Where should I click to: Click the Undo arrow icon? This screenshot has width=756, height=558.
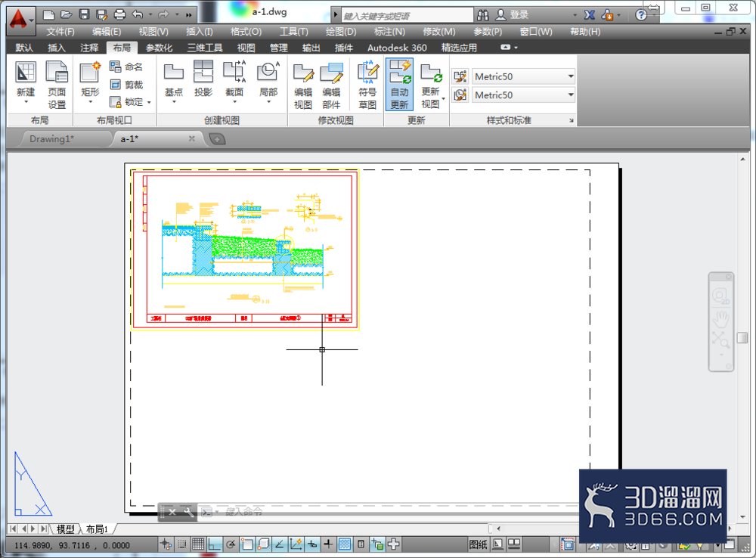coord(138,14)
